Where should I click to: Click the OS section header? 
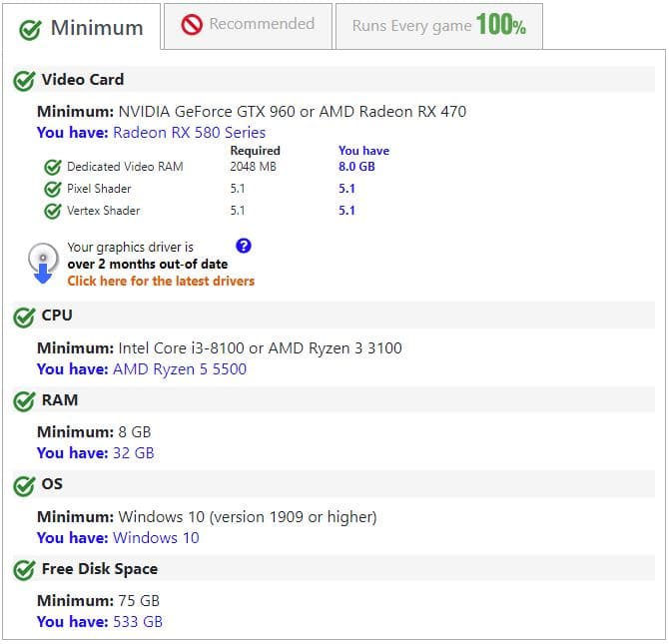(334, 484)
